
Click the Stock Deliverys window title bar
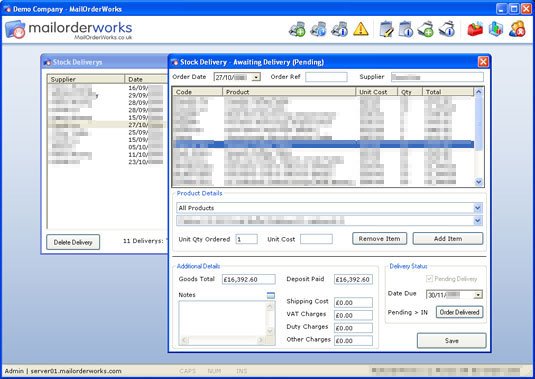pos(105,62)
